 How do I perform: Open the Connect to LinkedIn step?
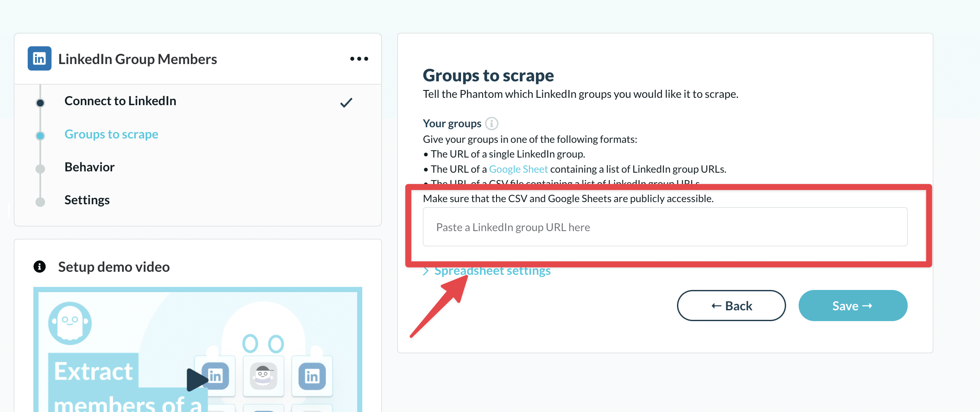(120, 101)
